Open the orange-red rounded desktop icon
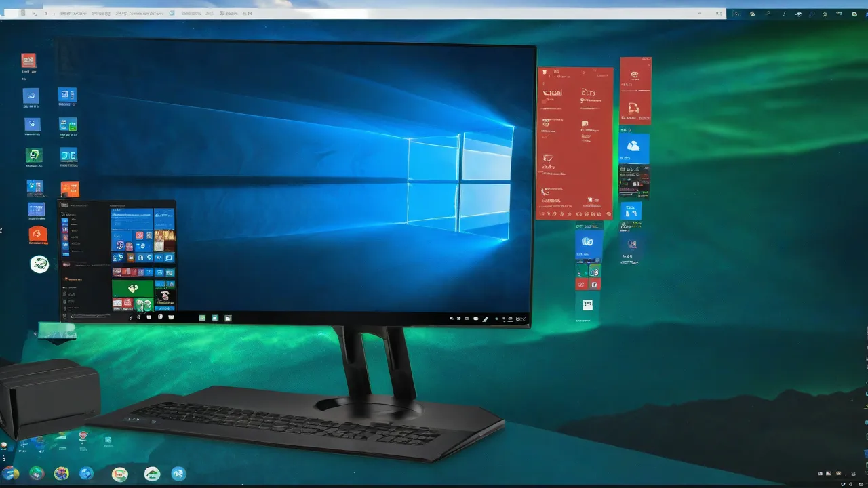The height and width of the screenshot is (488, 868). coord(37,235)
